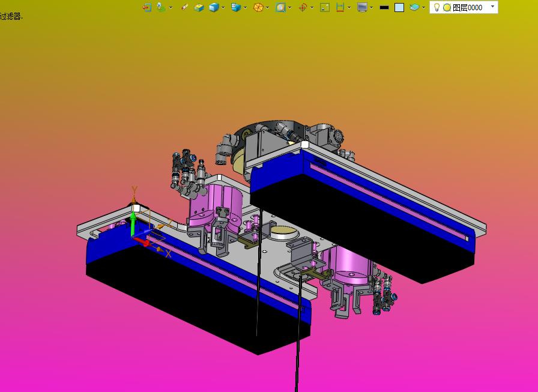Click the blue shaded cube display icon
The image size is (538, 392).
[x=214, y=8]
